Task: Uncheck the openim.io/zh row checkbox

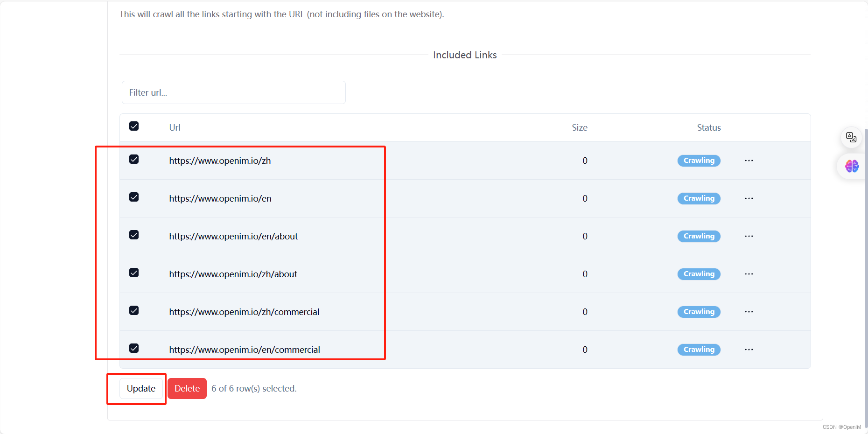Action: point(134,159)
